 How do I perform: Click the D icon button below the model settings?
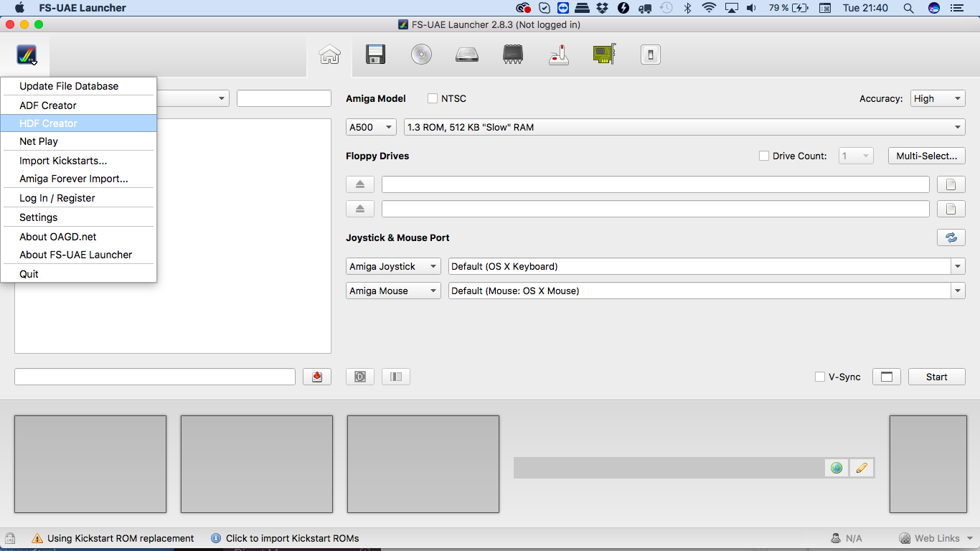point(360,377)
